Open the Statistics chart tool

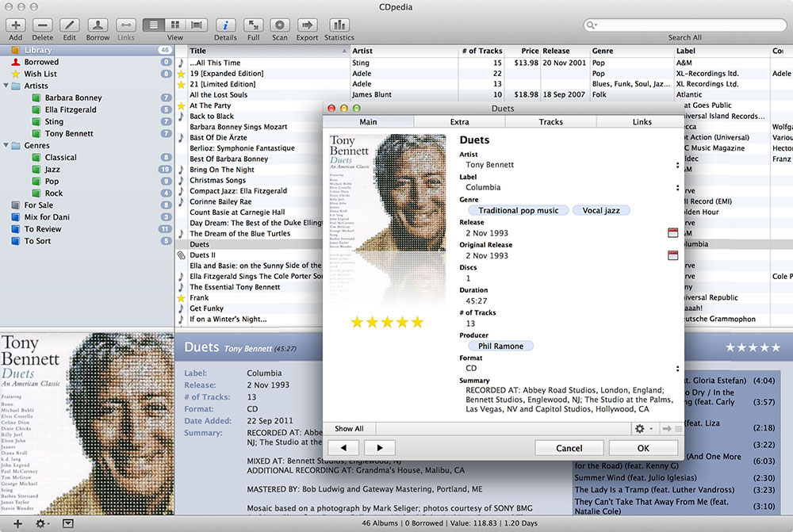339,25
